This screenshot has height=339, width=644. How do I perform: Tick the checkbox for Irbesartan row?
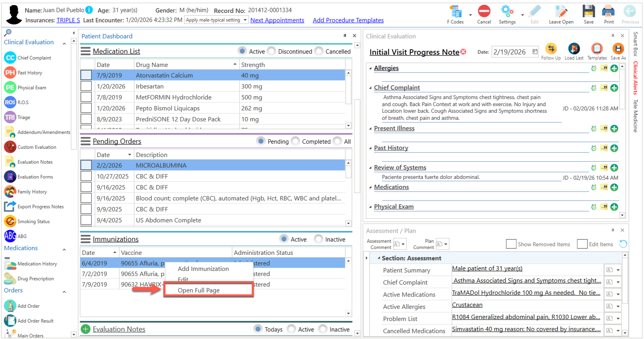pyautogui.click(x=86, y=86)
